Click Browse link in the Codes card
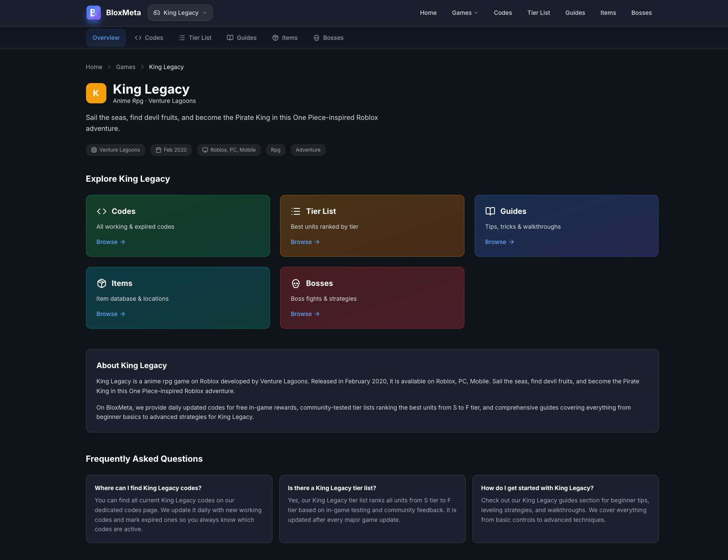The image size is (728, 560). 111,242
